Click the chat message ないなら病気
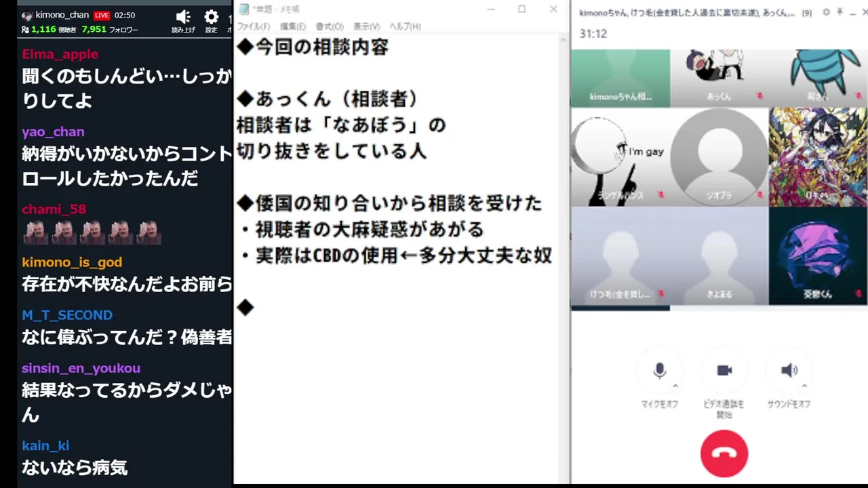This screenshot has height=488, width=868. click(75, 467)
